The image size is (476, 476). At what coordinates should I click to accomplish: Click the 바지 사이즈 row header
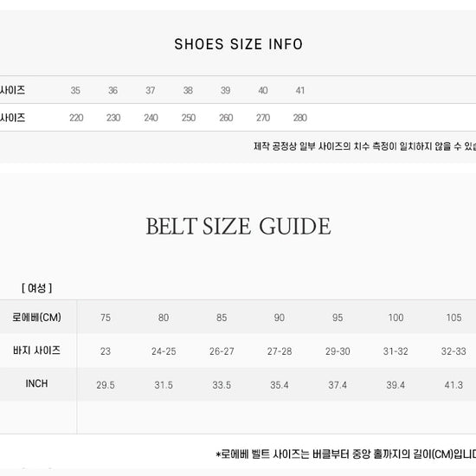pos(36,351)
